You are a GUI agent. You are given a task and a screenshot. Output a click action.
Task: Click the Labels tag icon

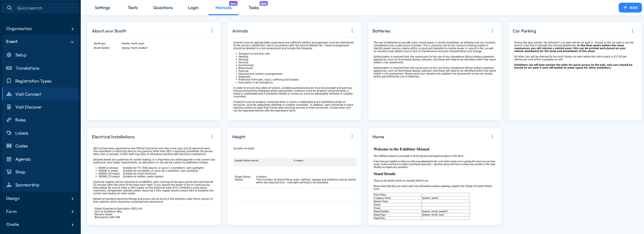pos(9,133)
